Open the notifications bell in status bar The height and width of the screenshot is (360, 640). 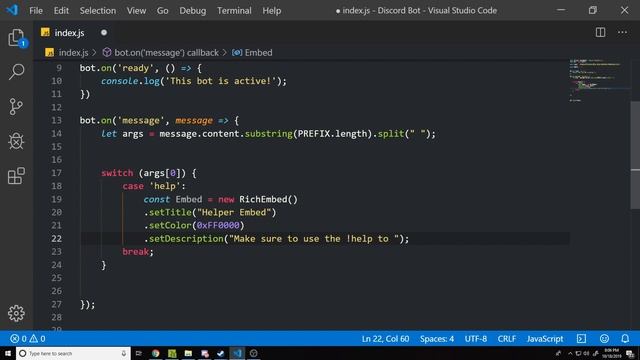[625, 338]
